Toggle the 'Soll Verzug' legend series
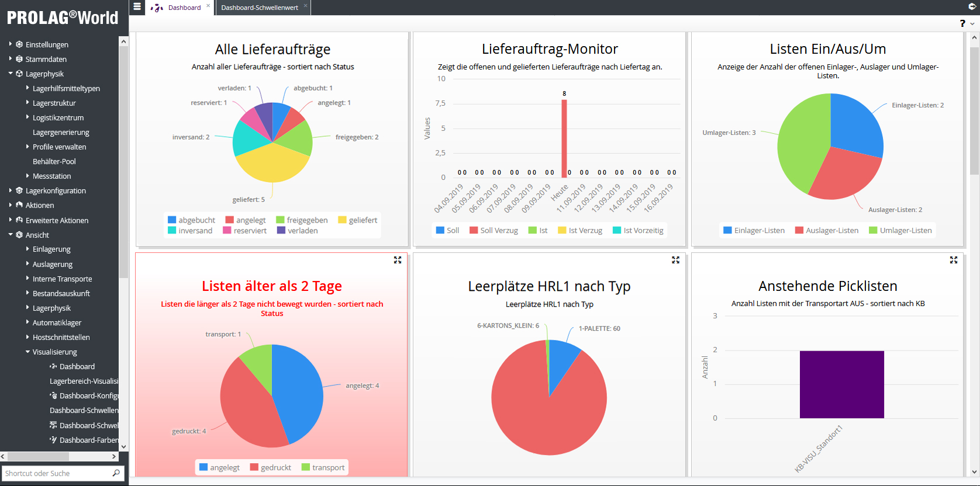980x486 pixels. (x=494, y=230)
